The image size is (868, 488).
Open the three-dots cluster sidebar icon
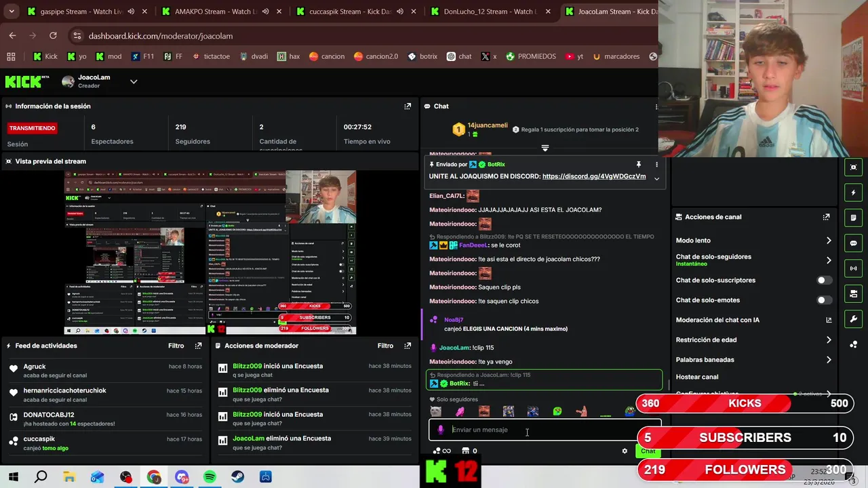pos(853,344)
